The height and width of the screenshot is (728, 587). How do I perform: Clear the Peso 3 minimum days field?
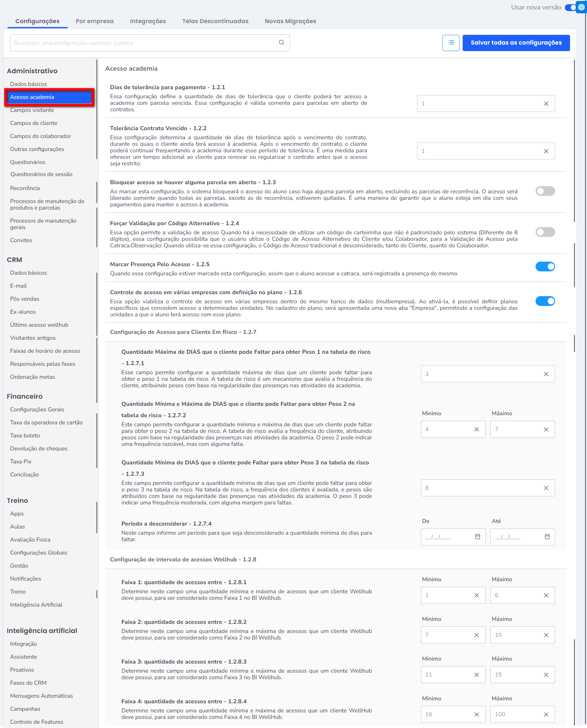546,488
